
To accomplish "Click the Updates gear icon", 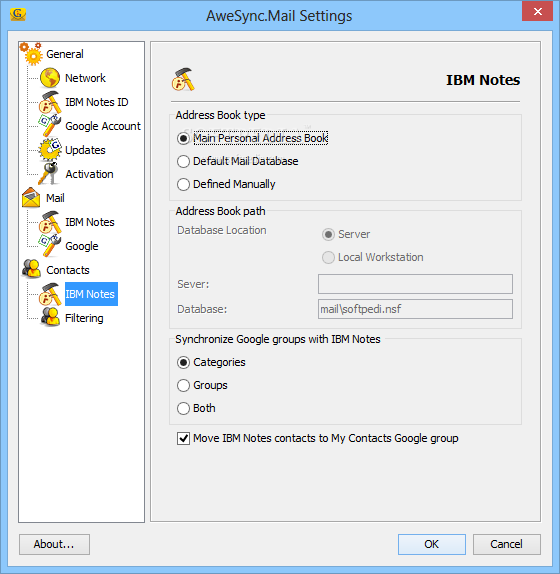I will (50, 150).
